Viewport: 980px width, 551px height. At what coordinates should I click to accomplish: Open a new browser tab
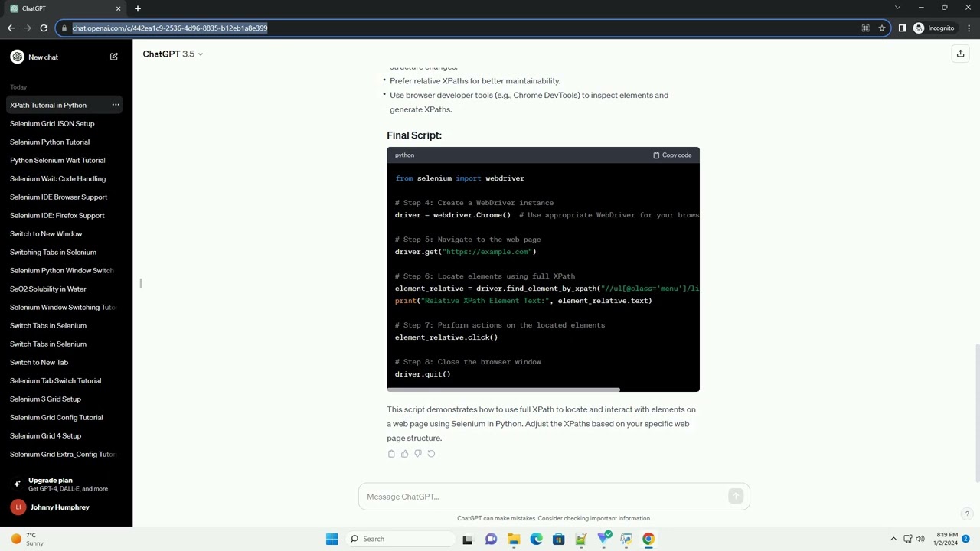pyautogui.click(x=138, y=8)
